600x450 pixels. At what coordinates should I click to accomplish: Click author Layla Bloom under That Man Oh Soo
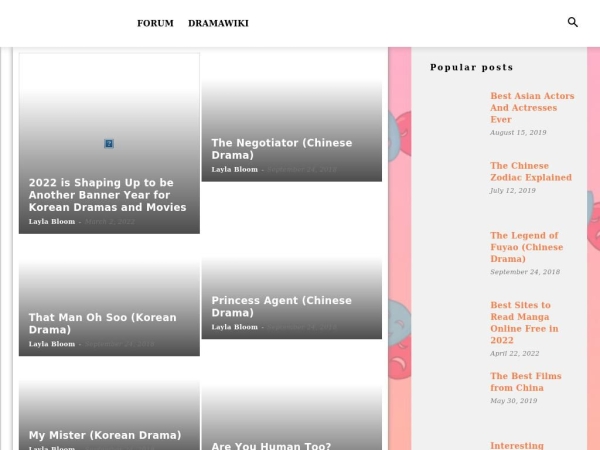point(52,344)
